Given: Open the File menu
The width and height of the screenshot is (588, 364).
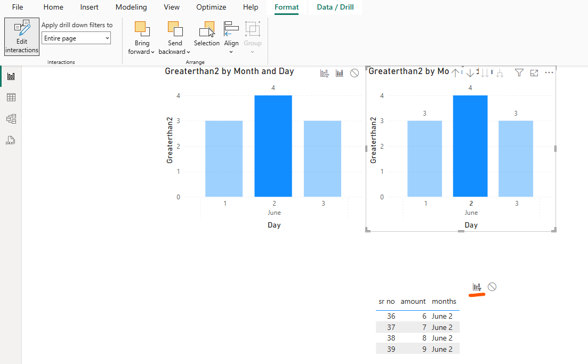Looking at the screenshot, I should pos(18,7).
